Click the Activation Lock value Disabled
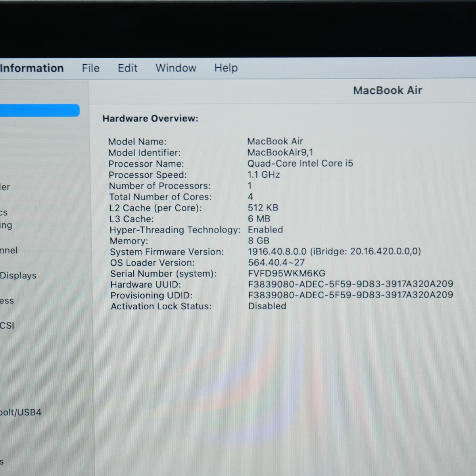 (x=267, y=306)
